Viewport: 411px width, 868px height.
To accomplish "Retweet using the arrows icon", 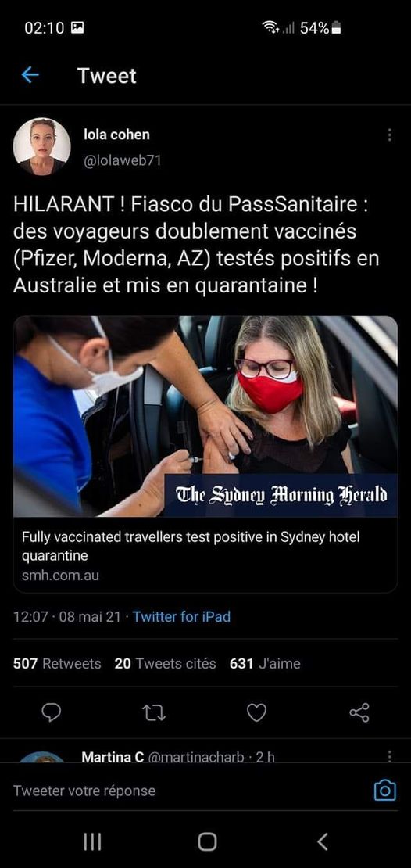I will (x=154, y=713).
